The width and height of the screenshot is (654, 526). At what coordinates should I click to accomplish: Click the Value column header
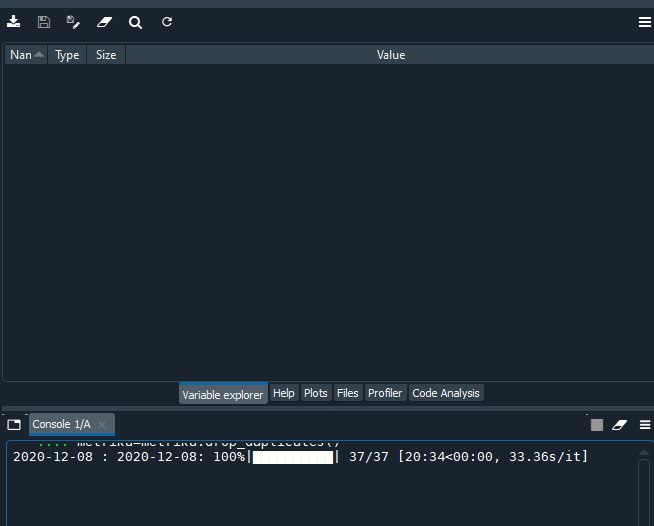click(x=390, y=55)
